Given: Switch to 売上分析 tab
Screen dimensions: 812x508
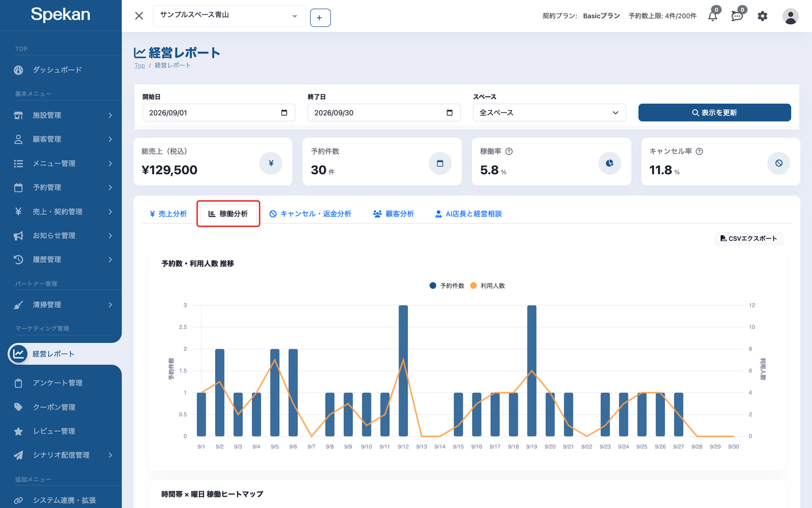Looking at the screenshot, I should [x=168, y=214].
